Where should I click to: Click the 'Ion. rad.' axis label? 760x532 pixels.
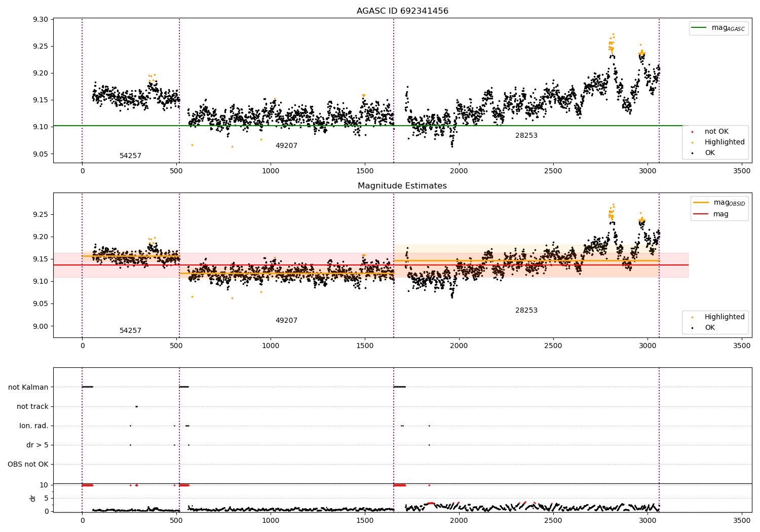pyautogui.click(x=34, y=426)
